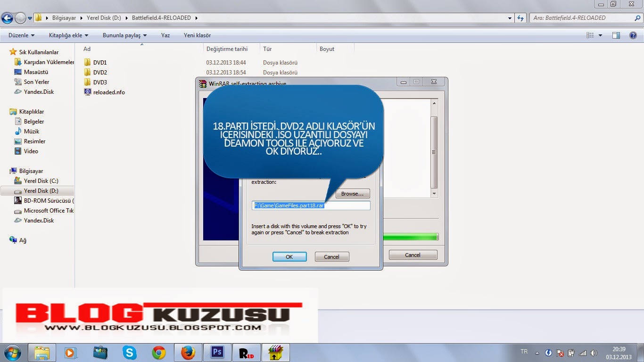Open the Düzenle menu
The width and height of the screenshot is (644, 362).
click(x=22, y=35)
